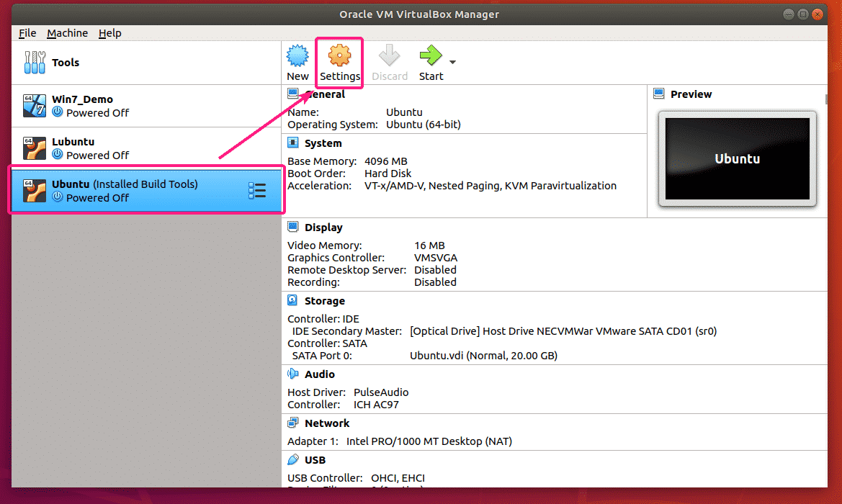Click the Remote Desktop Server 'Disabled' value
Screen dimensions: 842x504
point(435,270)
